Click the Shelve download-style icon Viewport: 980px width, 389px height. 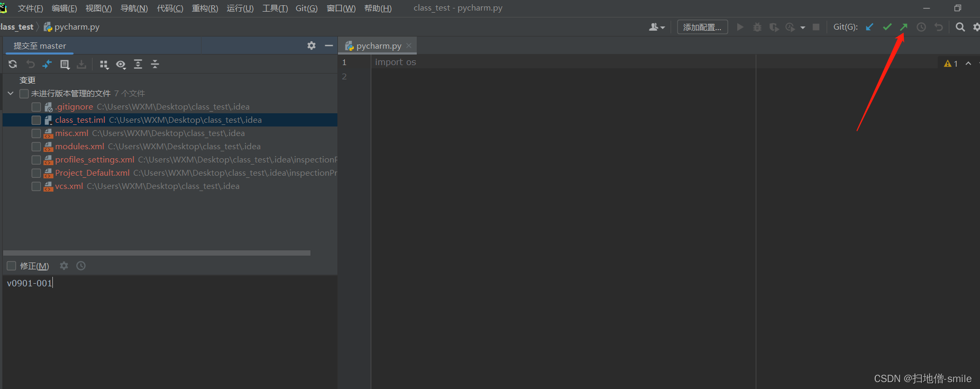[81, 64]
